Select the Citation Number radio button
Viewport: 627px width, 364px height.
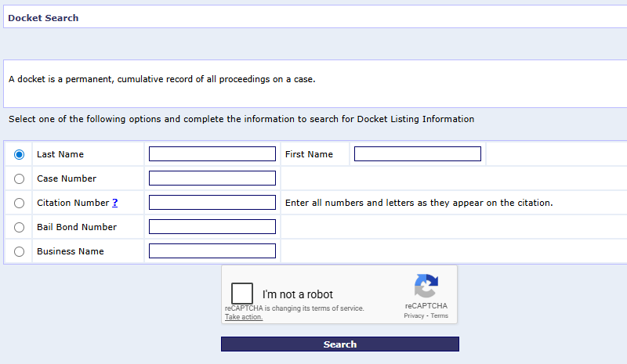click(20, 203)
